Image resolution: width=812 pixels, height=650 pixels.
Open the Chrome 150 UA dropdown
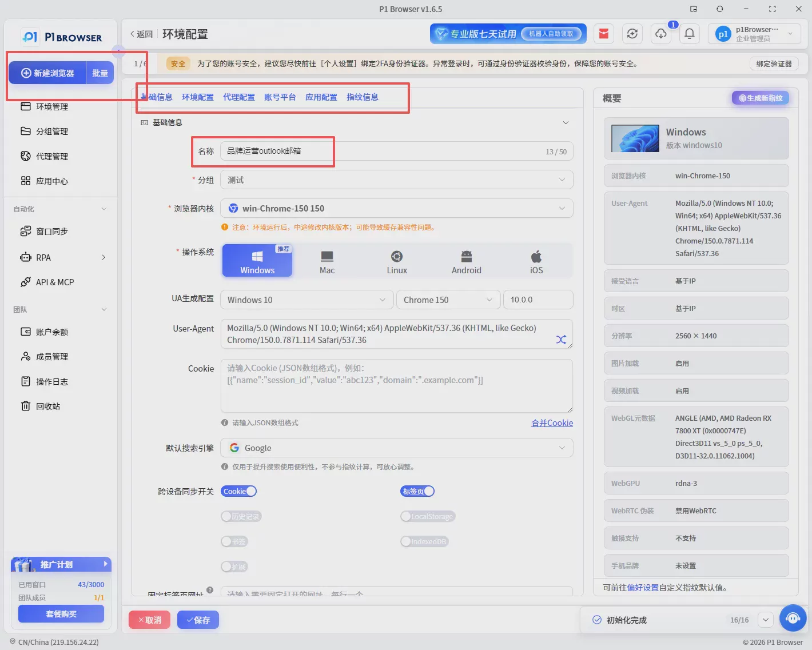pyautogui.click(x=448, y=300)
